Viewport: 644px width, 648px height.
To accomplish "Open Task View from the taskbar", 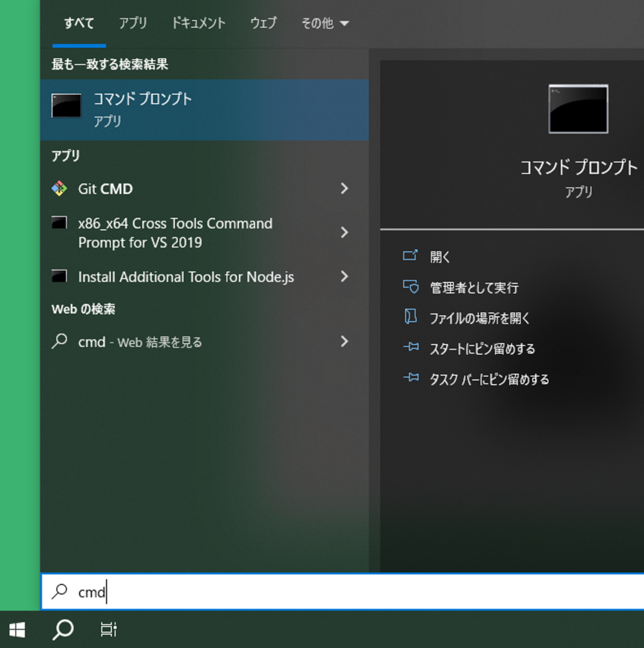I will pos(108,630).
